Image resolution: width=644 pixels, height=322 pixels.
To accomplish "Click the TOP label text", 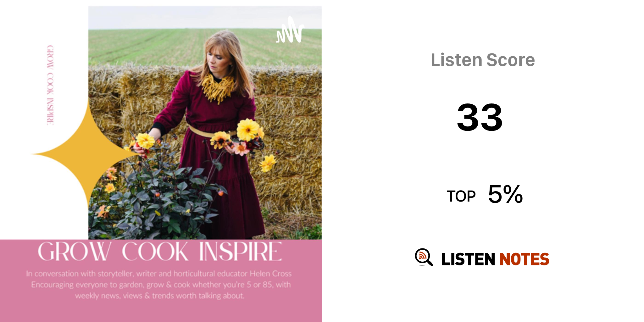I will [461, 196].
